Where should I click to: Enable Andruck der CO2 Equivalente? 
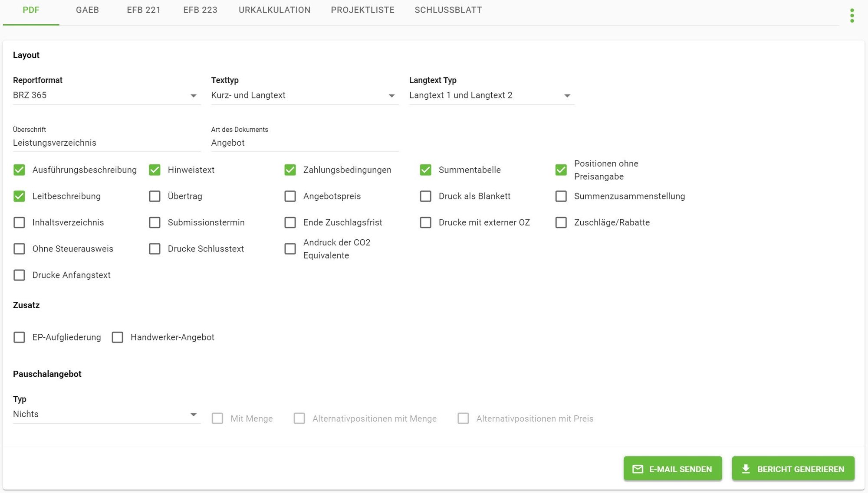(290, 249)
